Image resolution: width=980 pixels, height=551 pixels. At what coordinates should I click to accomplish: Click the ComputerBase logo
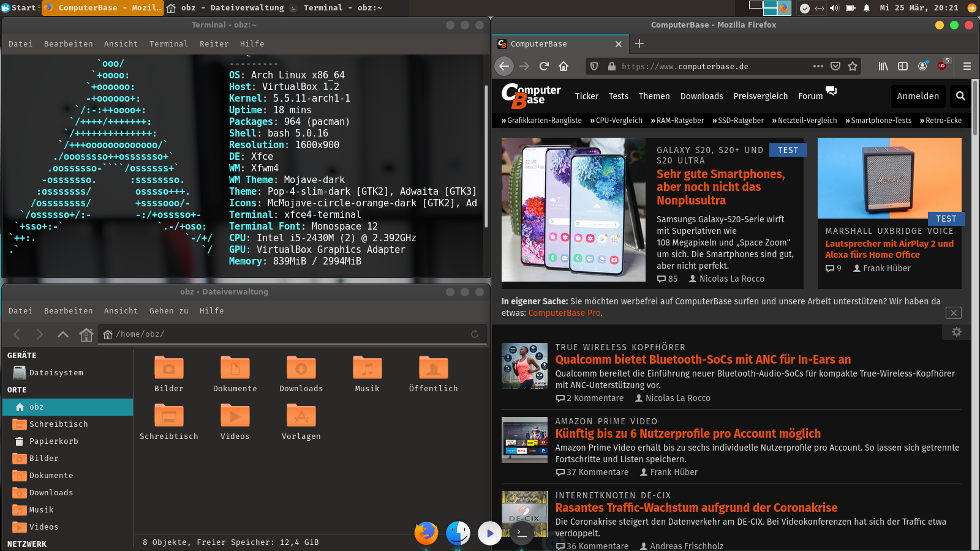point(530,96)
